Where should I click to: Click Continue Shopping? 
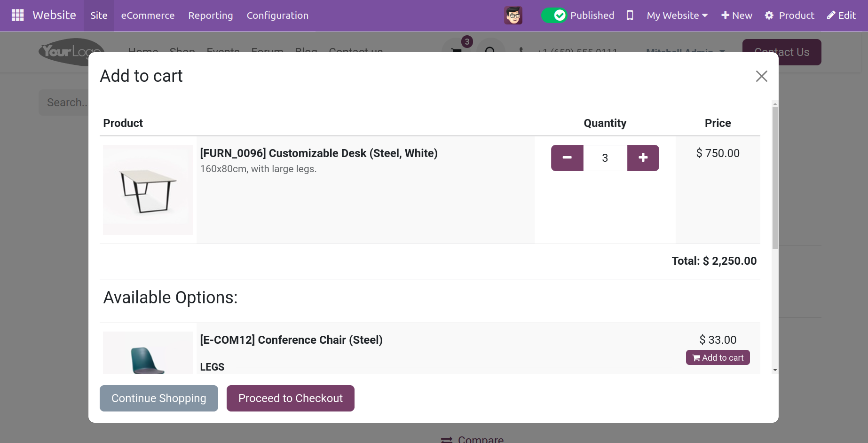pos(158,398)
